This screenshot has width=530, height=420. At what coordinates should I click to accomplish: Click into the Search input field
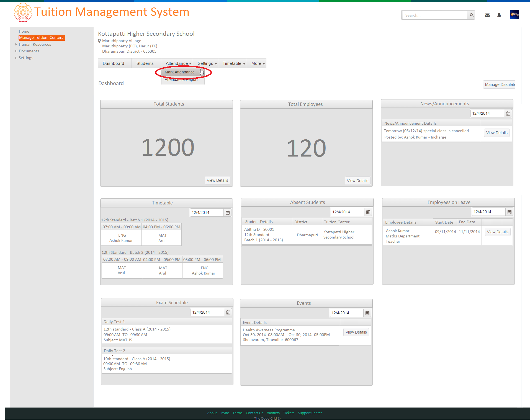click(435, 15)
